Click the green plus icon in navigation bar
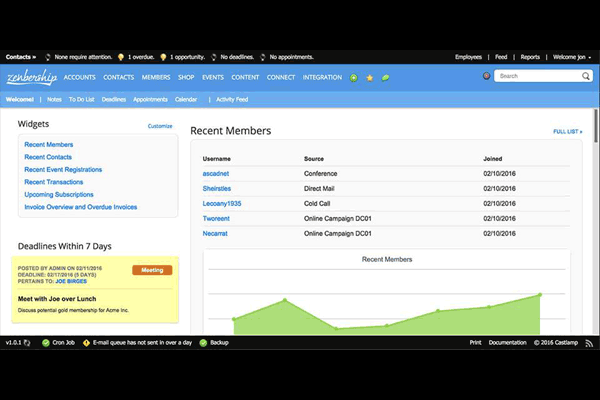Image resolution: width=600 pixels, height=400 pixels. click(354, 77)
